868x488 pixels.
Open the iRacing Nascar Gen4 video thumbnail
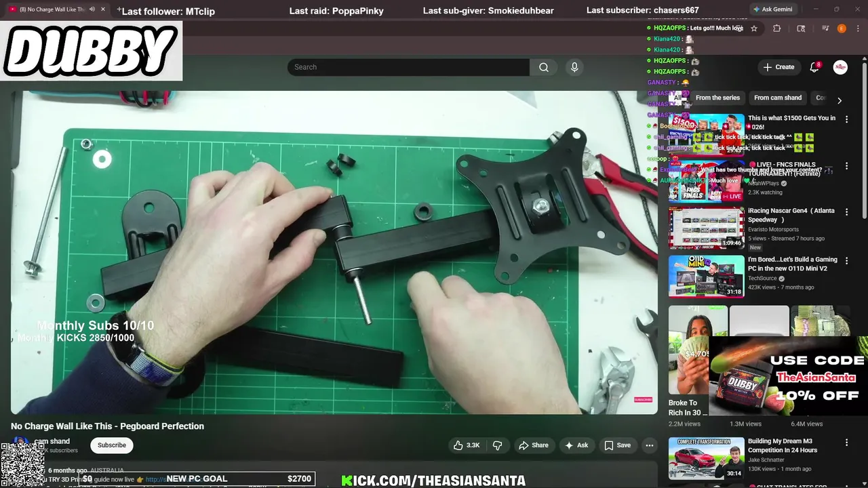pyautogui.click(x=706, y=228)
